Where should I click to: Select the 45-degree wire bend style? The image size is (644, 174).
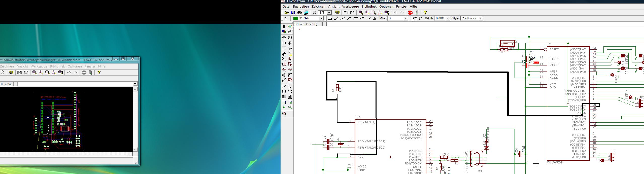336,18
